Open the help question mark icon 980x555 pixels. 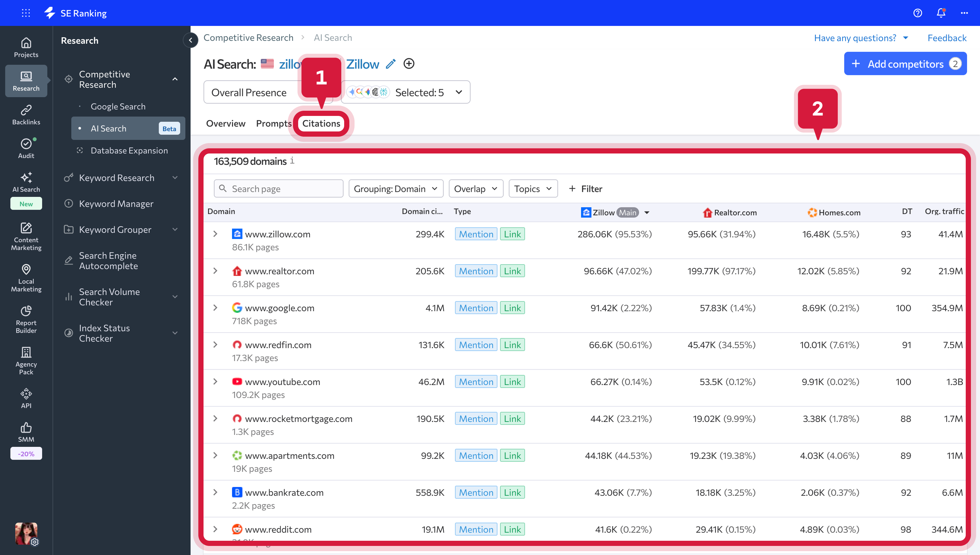(x=917, y=13)
